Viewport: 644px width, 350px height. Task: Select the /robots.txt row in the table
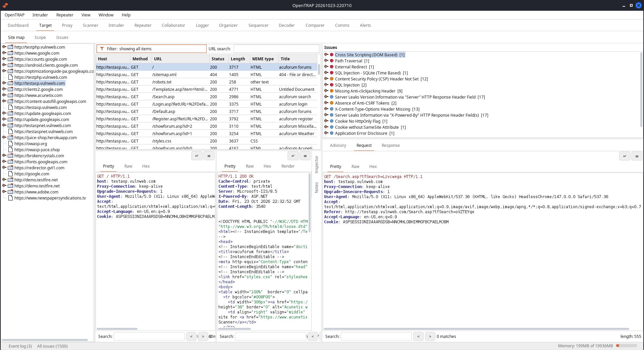point(206,82)
